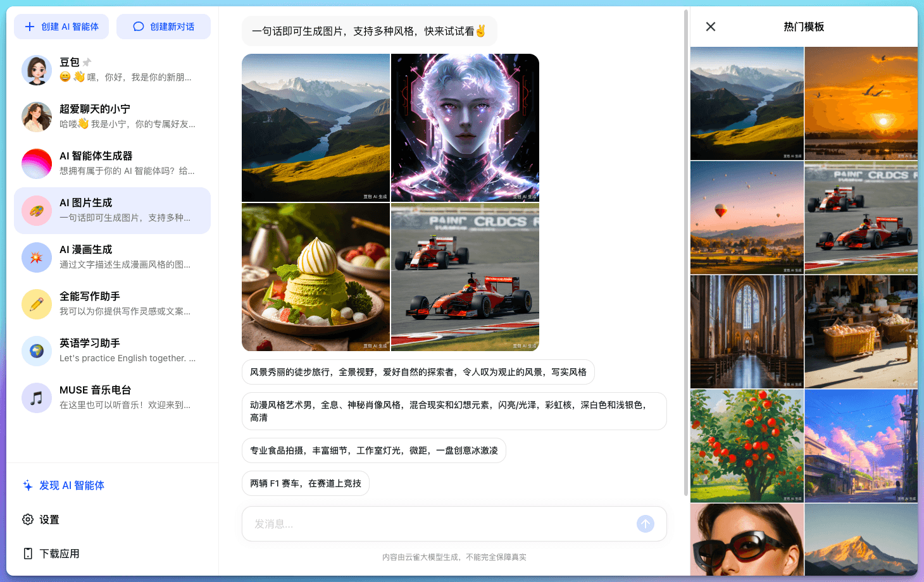Open the green ice cream dessert image
This screenshot has width=924, height=582.
pos(316,277)
